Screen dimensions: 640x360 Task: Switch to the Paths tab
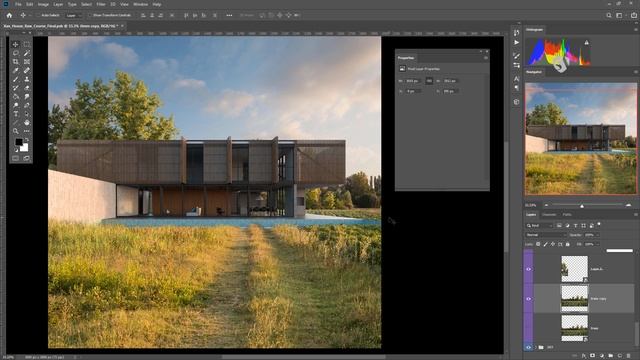(567, 214)
